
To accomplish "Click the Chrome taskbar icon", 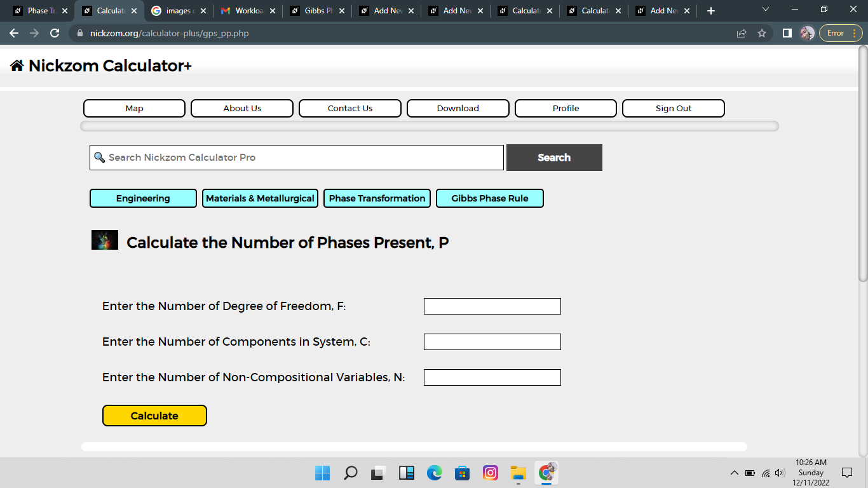I will coord(546,473).
